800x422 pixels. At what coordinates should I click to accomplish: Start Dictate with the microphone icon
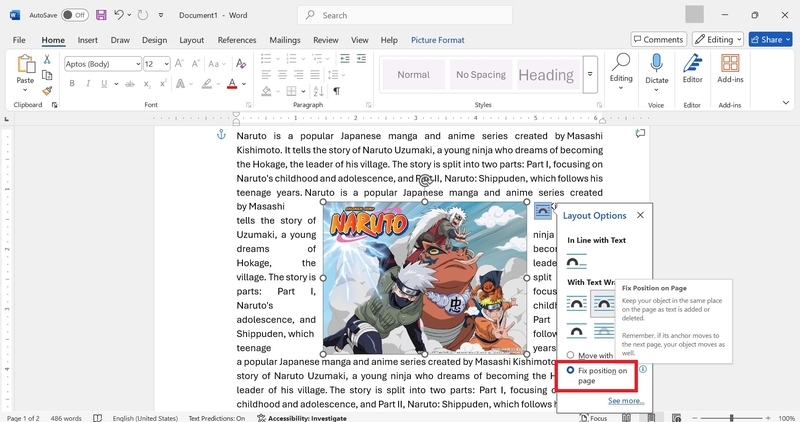pos(656,70)
